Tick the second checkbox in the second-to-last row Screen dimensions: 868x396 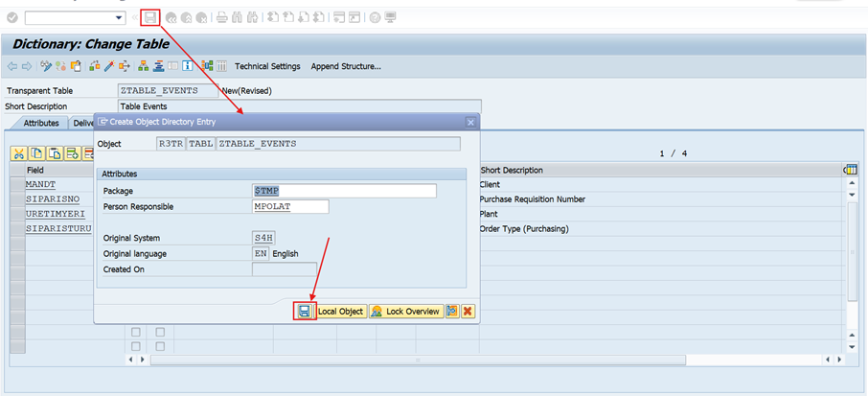160,331
